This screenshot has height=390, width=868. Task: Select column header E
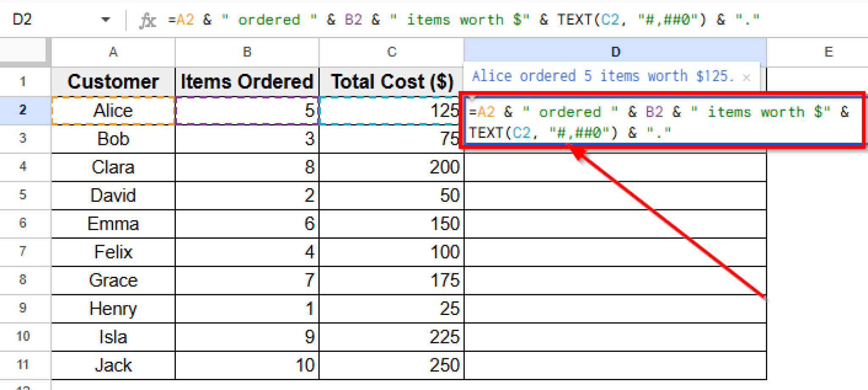(x=828, y=52)
